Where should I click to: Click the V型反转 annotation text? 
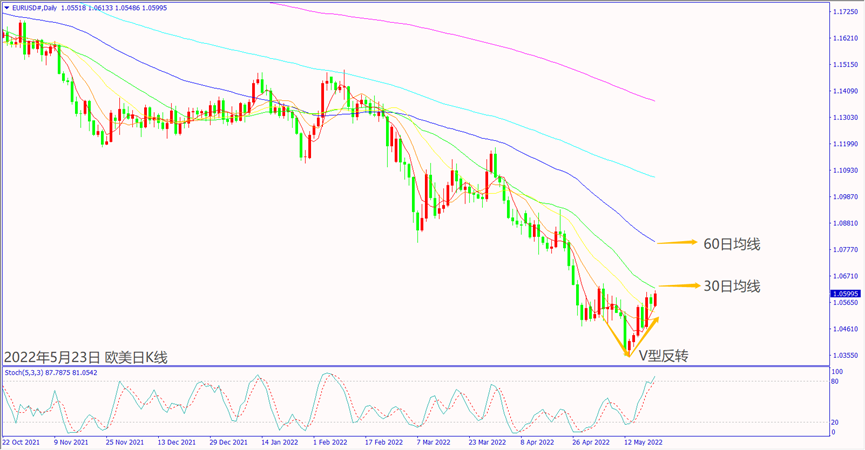(x=664, y=355)
